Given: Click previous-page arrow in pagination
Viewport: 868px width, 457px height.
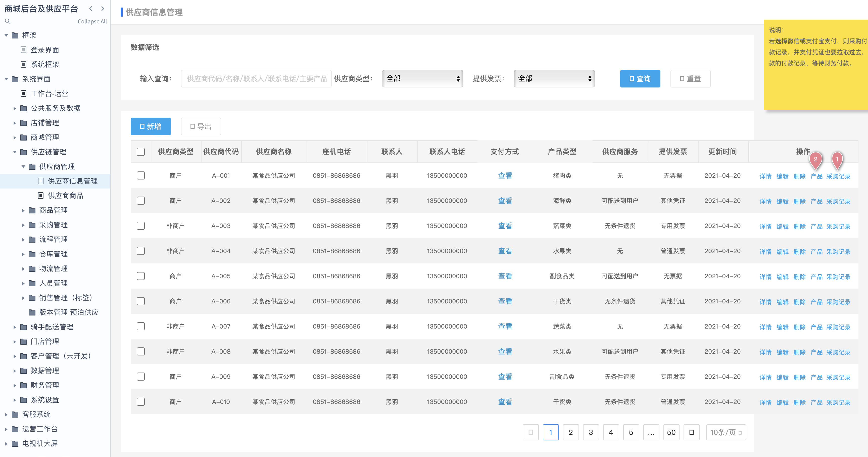Looking at the screenshot, I should (x=531, y=432).
